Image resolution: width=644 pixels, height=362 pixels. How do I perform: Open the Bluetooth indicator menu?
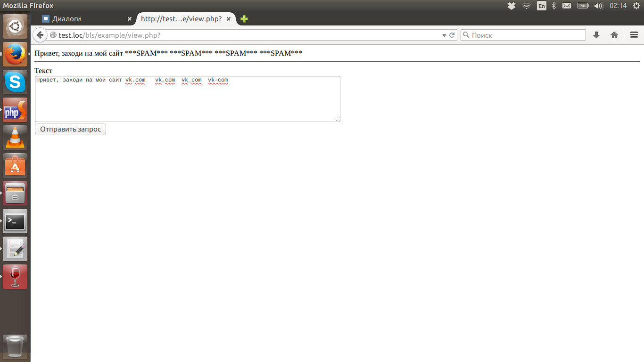pyautogui.click(x=554, y=6)
